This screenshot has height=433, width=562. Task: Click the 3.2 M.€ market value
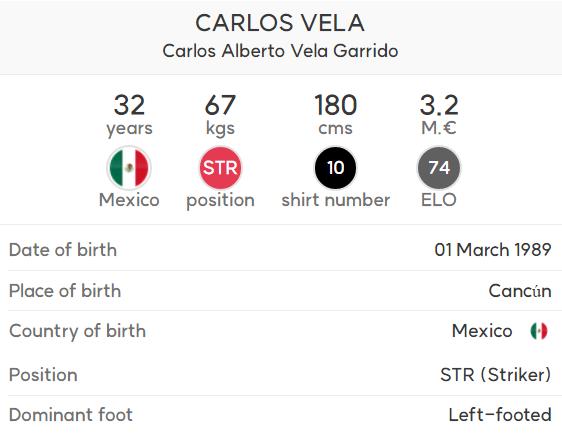coord(439,114)
